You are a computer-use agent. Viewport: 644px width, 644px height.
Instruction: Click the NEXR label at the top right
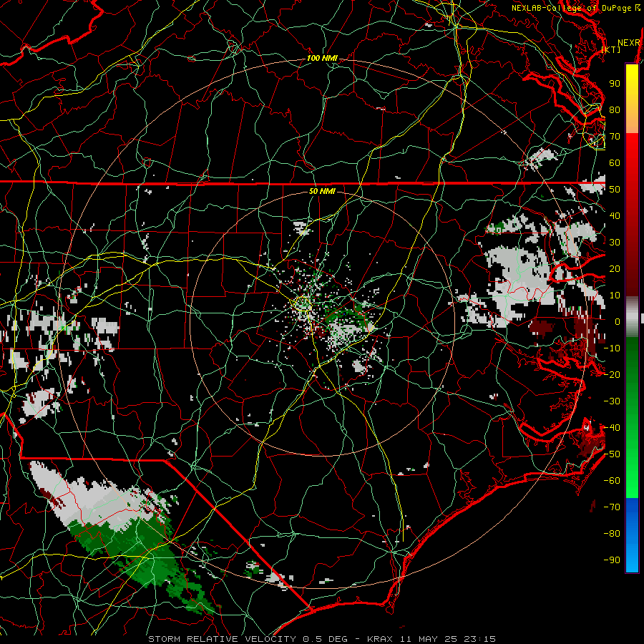(x=629, y=43)
